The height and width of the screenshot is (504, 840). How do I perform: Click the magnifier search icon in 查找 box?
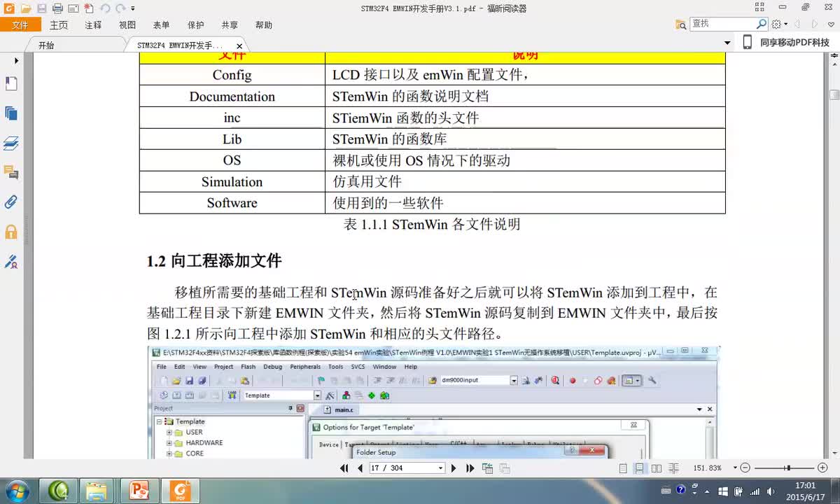click(x=762, y=24)
